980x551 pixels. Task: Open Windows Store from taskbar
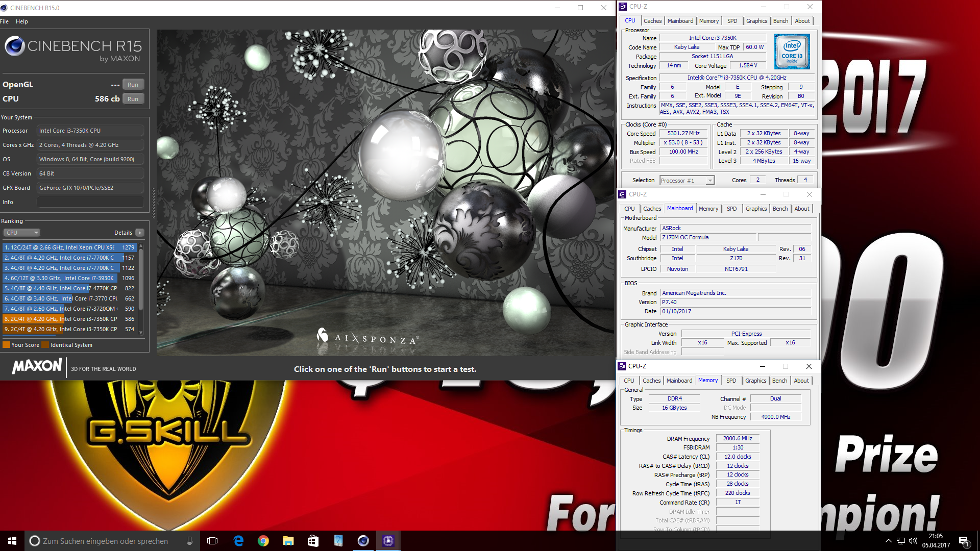pos(313,541)
